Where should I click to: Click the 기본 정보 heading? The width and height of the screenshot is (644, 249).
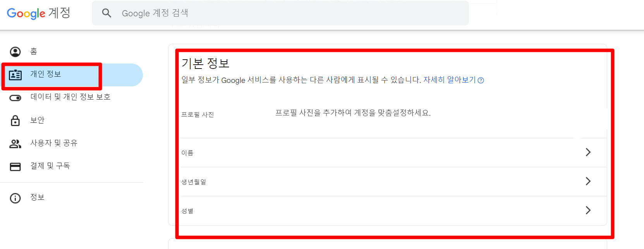click(206, 63)
